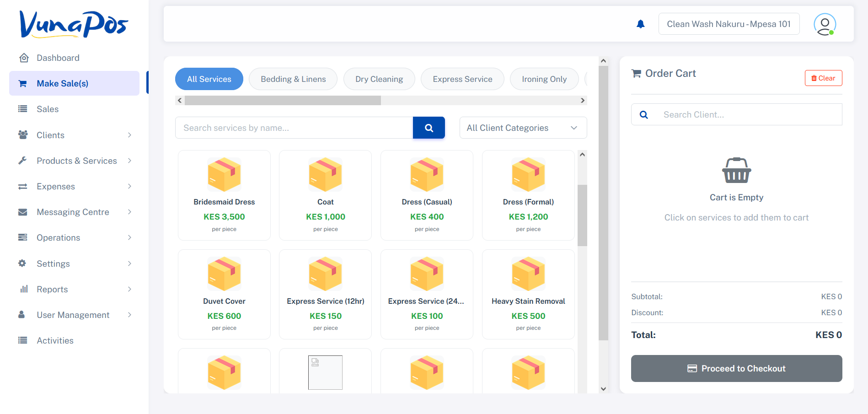The height and width of the screenshot is (414, 868).
Task: Open the notifications bell
Action: tap(641, 24)
